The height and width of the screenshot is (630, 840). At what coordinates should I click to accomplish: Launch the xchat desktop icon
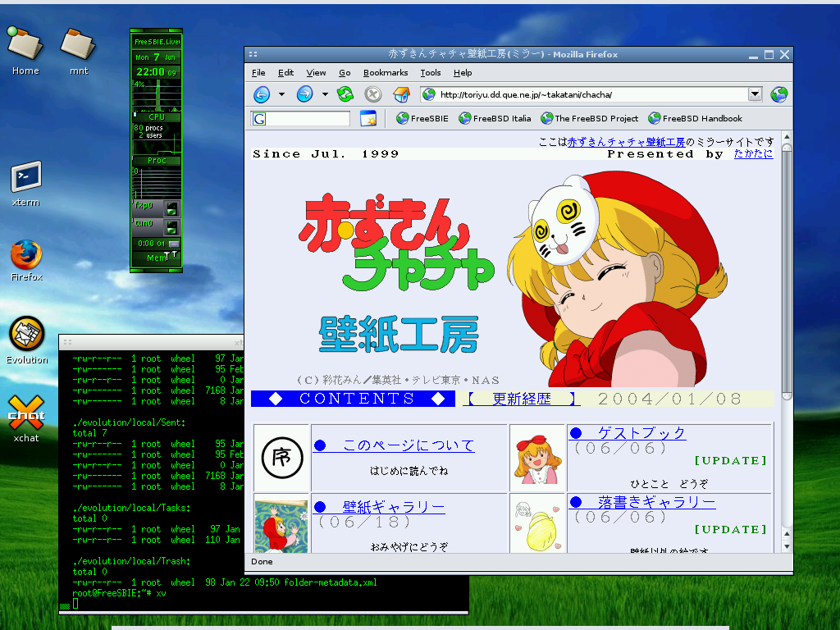(25, 419)
